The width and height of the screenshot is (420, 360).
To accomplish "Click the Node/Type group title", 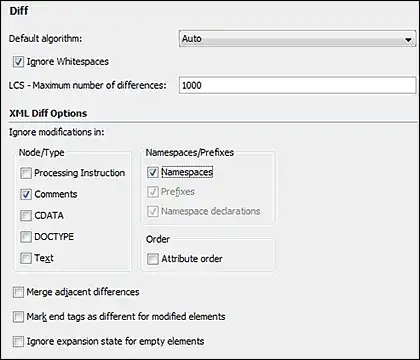I will [x=42, y=153].
